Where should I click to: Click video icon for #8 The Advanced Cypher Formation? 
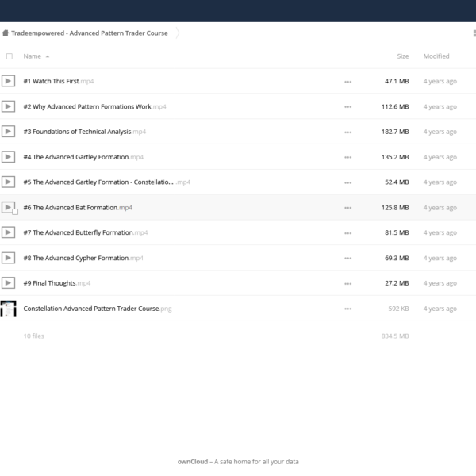[8, 258]
